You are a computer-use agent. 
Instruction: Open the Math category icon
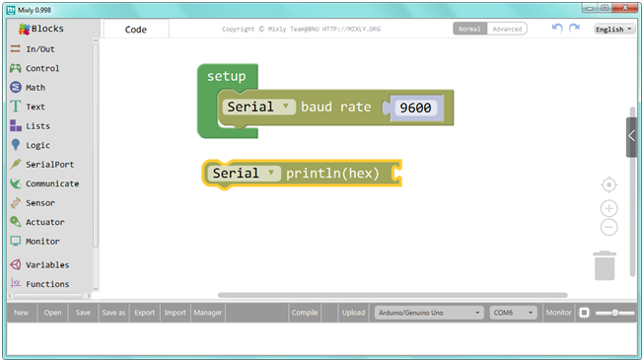click(15, 87)
